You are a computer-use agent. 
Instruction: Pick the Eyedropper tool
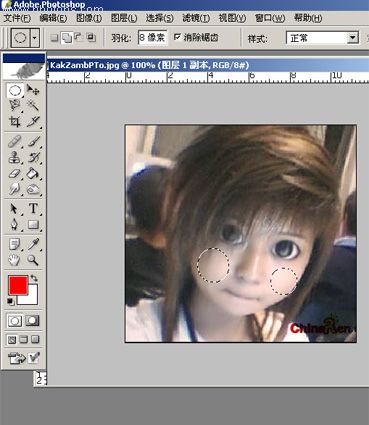point(33,244)
